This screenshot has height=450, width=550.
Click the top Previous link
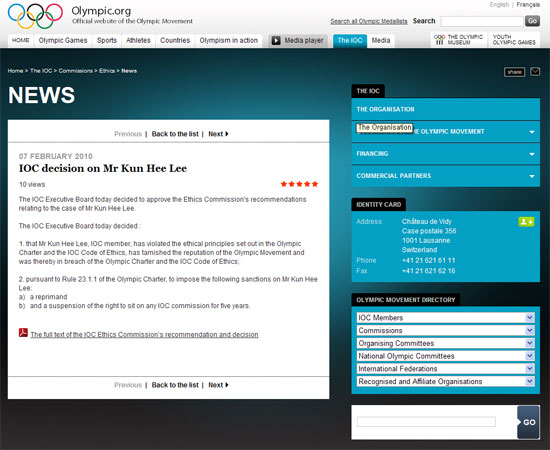pos(128,134)
